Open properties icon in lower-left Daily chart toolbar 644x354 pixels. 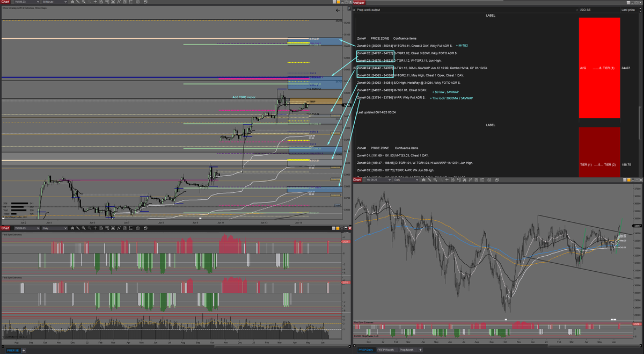click(130, 228)
